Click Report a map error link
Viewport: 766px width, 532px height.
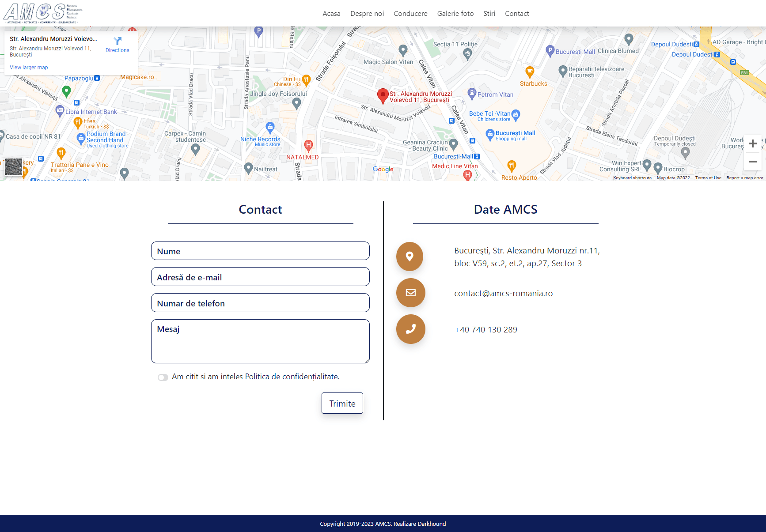point(745,178)
